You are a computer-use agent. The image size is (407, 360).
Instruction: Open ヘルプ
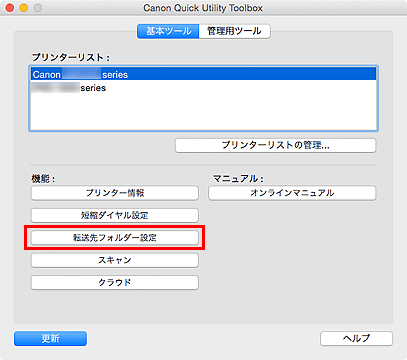pyautogui.click(x=356, y=338)
